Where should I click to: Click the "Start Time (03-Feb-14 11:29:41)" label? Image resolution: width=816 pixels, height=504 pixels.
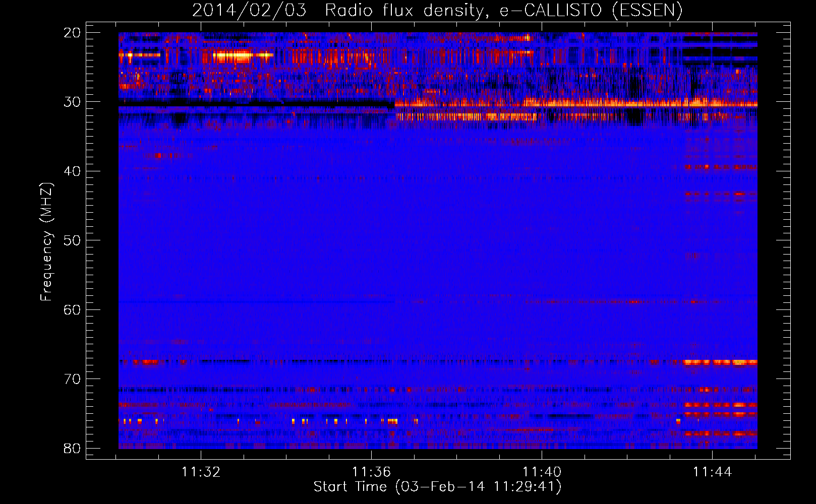[x=437, y=487]
